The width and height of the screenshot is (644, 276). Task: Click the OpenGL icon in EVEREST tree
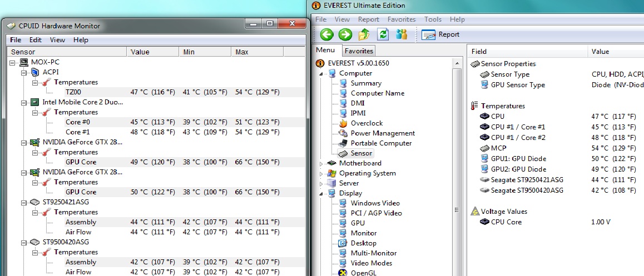pyautogui.click(x=343, y=273)
